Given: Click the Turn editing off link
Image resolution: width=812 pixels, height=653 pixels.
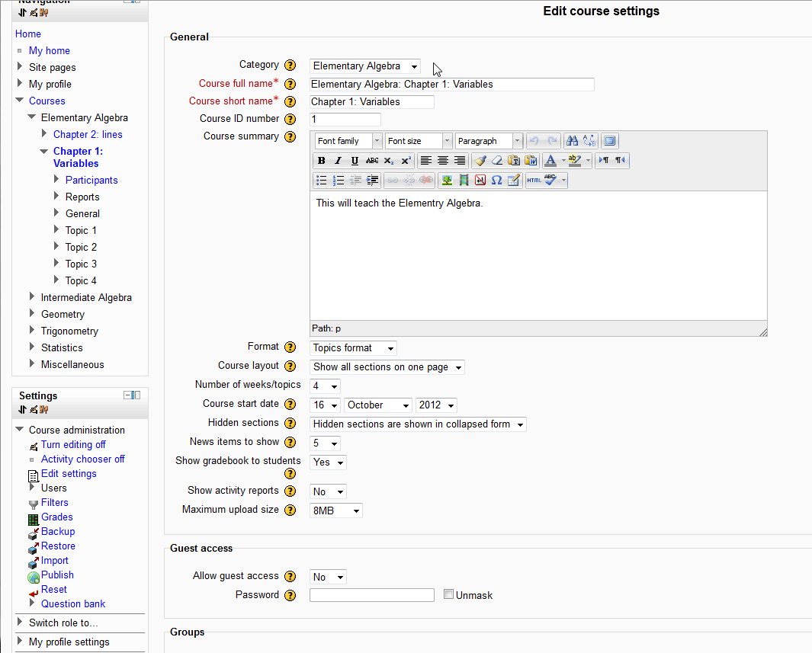Looking at the screenshot, I should [73, 444].
